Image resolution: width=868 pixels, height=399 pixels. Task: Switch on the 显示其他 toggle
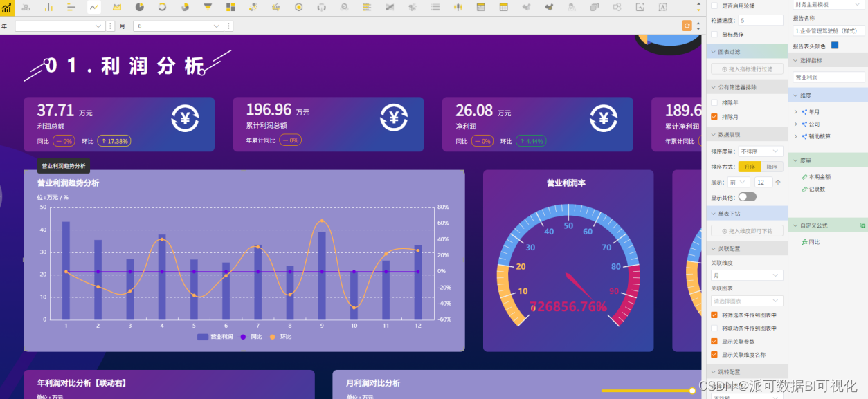pyautogui.click(x=748, y=197)
